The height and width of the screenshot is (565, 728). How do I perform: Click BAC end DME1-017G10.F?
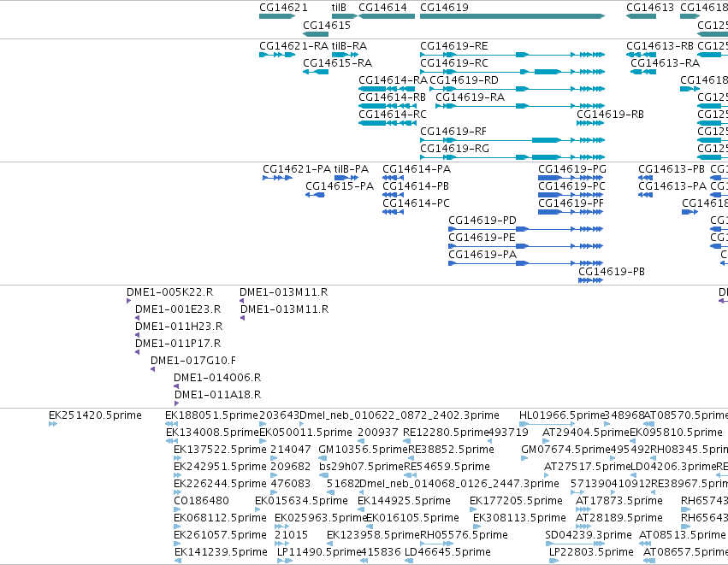[153, 369]
